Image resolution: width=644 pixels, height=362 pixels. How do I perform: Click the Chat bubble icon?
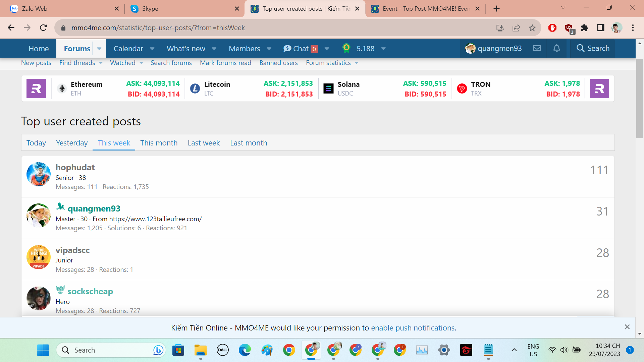287,49
